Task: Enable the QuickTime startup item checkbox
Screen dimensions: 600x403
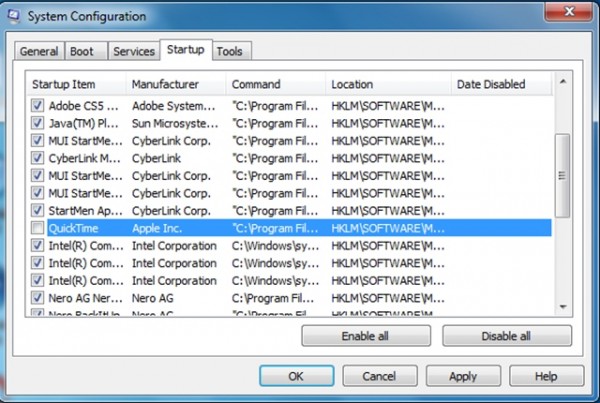Action: pyautogui.click(x=38, y=228)
